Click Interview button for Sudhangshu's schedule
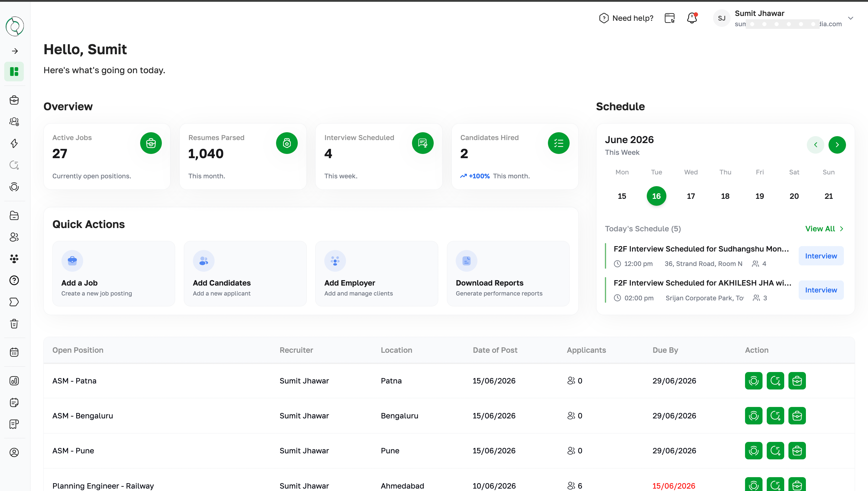 tap(821, 256)
